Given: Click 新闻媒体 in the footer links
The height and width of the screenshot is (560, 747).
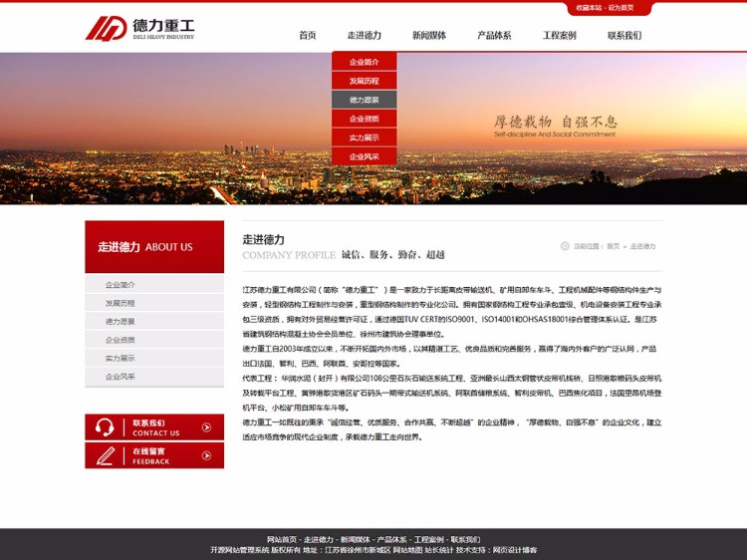Looking at the screenshot, I should point(355,539).
